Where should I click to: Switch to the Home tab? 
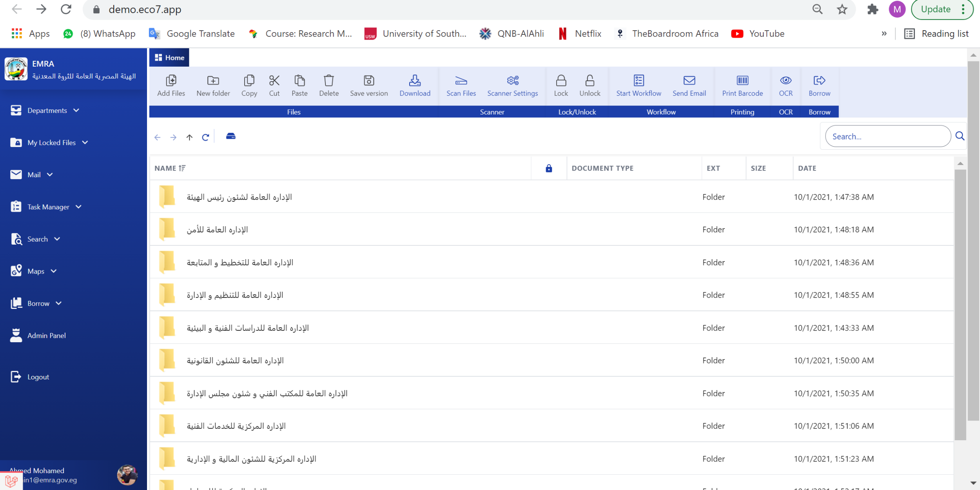169,58
